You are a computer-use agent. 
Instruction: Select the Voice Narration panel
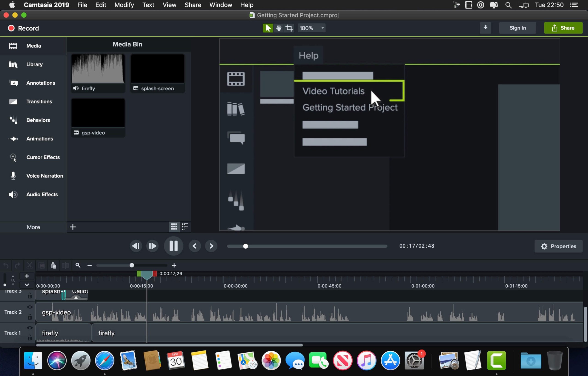pos(45,176)
